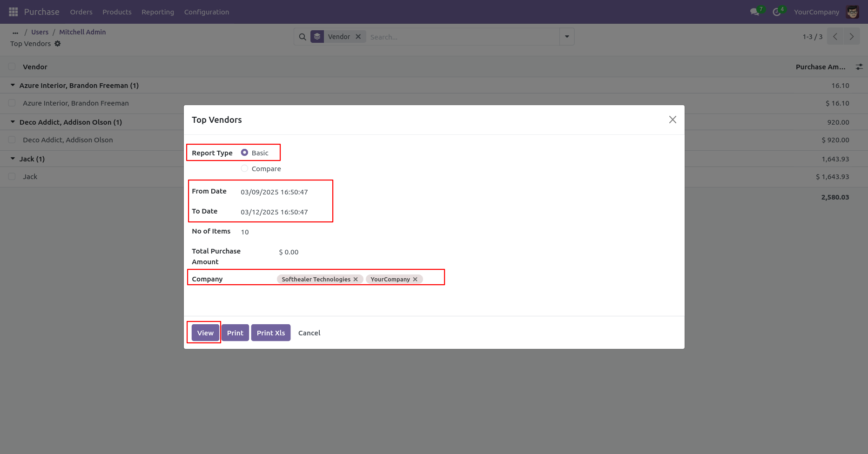Open the Users breadcrumb link
Screen dimensions: 868x454
click(40, 32)
